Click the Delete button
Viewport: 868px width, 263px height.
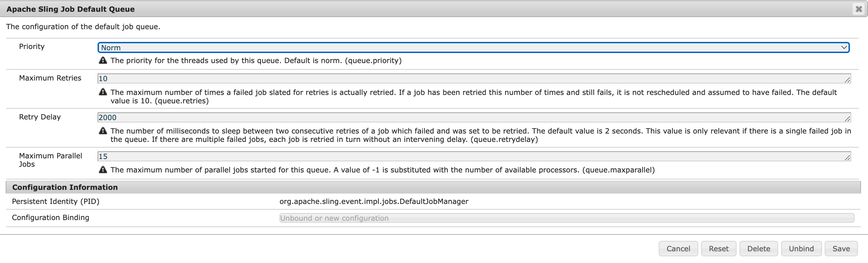pos(759,249)
